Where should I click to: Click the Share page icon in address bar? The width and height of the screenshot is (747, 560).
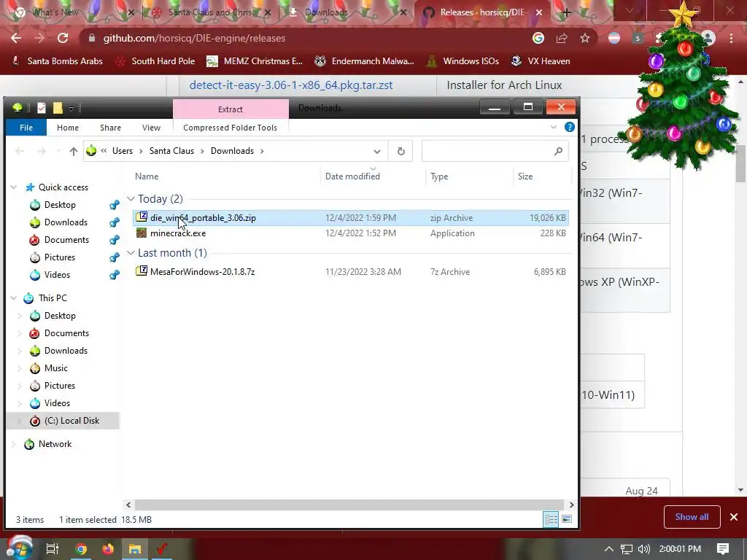[562, 38]
